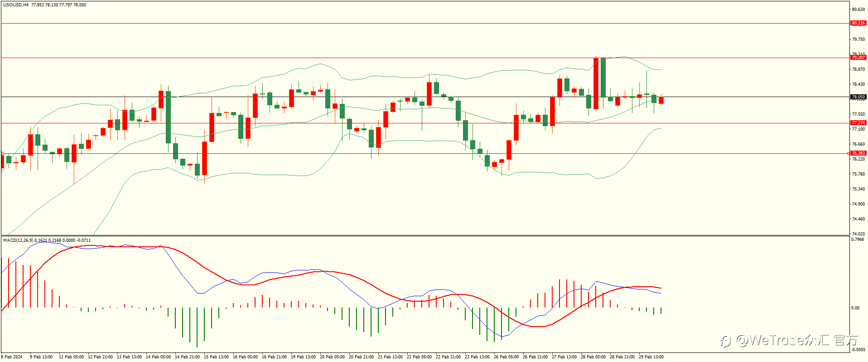Grab the right end handle of the red line

coord(848,154)
